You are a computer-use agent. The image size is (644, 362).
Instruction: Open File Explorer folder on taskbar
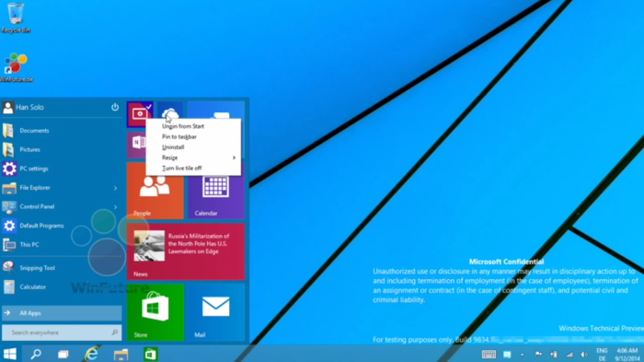pyautogui.click(x=121, y=355)
